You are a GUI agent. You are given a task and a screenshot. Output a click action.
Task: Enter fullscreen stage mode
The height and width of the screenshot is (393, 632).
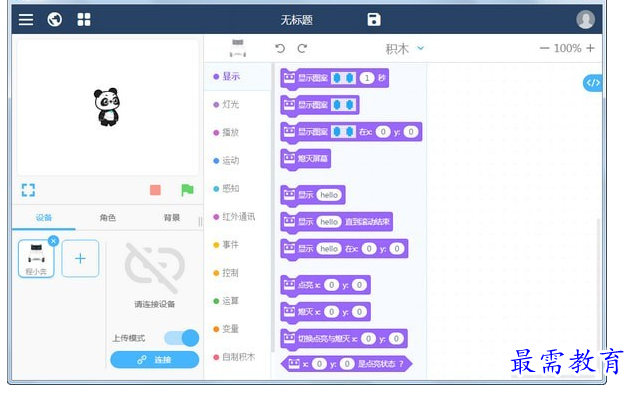[x=28, y=190]
